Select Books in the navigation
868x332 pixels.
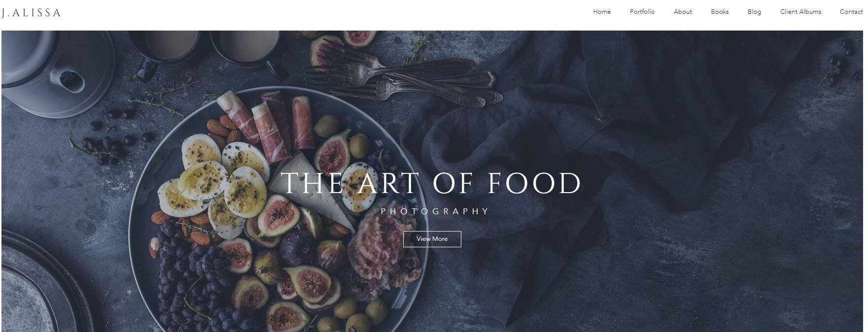pyautogui.click(x=720, y=12)
